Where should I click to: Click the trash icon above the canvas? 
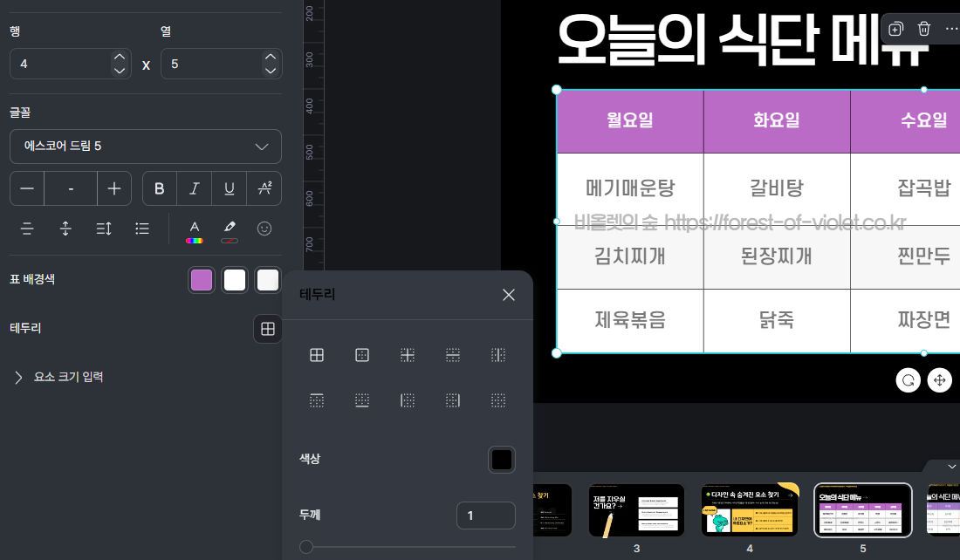(924, 29)
